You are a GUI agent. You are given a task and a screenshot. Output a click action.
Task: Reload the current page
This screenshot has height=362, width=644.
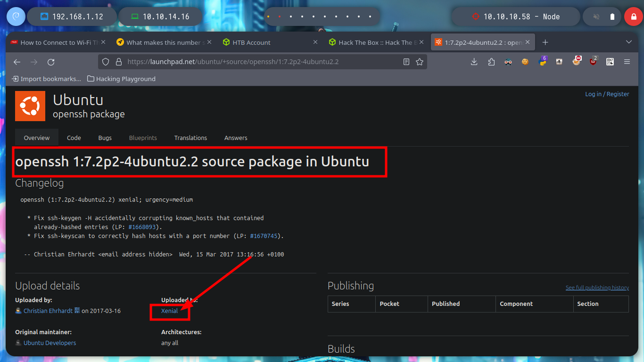click(51, 62)
